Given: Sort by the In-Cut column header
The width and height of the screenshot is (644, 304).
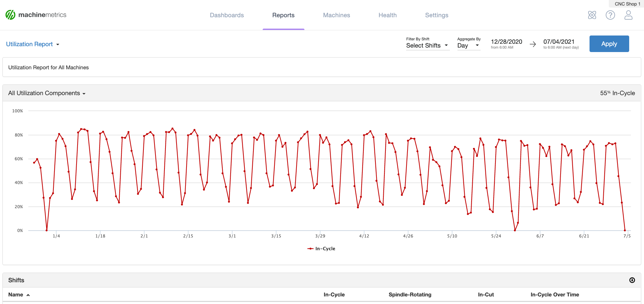Looking at the screenshot, I should point(486,295).
